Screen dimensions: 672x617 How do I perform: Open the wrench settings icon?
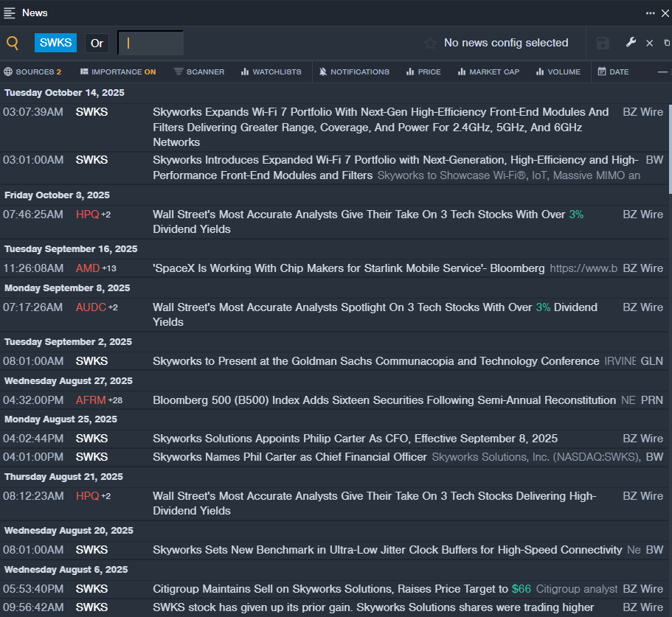pyautogui.click(x=631, y=43)
